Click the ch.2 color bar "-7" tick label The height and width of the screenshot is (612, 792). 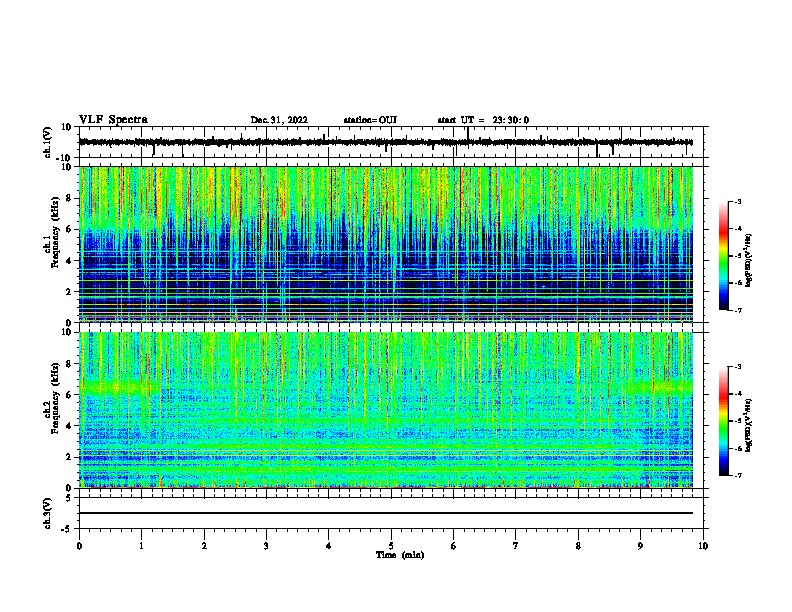click(x=737, y=475)
